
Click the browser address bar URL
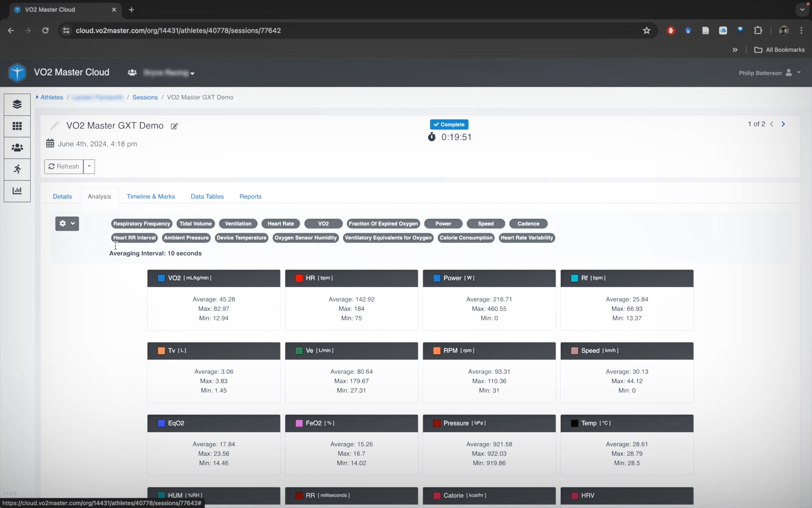pyautogui.click(x=178, y=31)
